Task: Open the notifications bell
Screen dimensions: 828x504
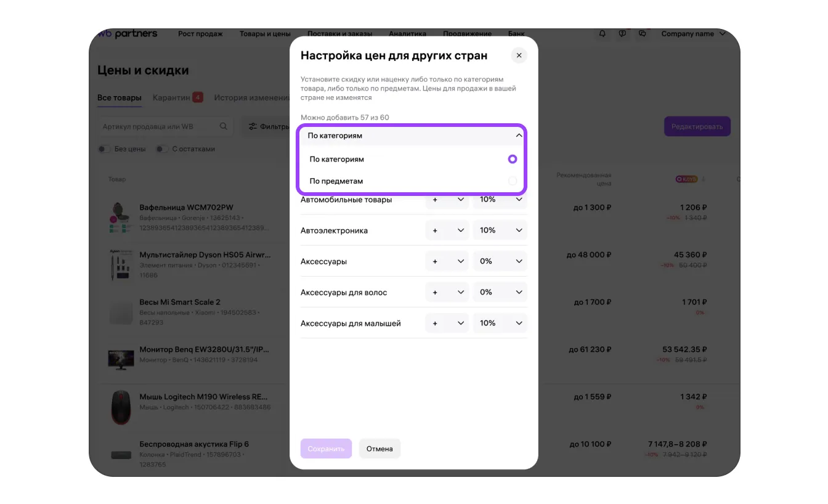Action: (x=603, y=34)
